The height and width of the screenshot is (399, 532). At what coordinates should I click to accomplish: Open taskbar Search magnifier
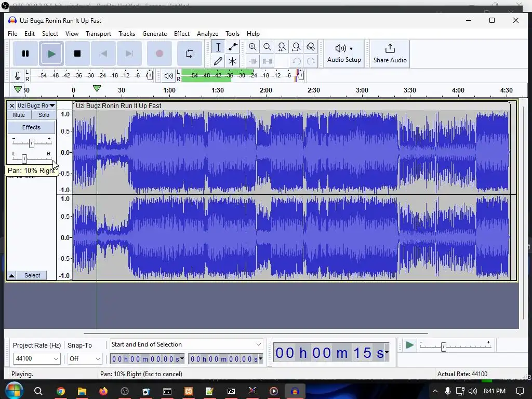tap(38, 391)
